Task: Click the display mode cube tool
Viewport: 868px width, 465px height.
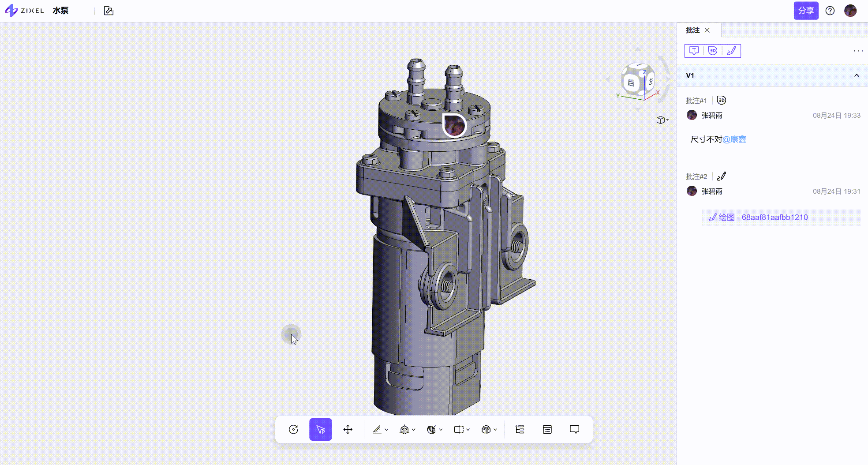Action: click(x=486, y=429)
